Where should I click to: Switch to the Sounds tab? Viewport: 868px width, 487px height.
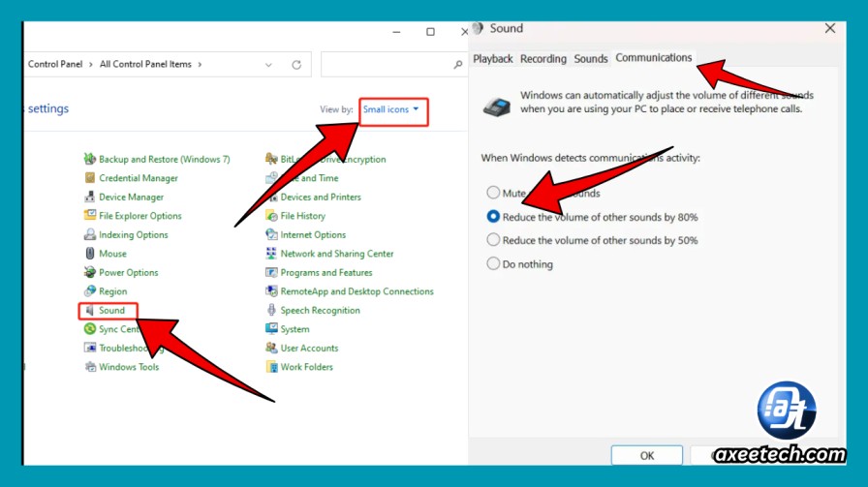click(x=591, y=59)
